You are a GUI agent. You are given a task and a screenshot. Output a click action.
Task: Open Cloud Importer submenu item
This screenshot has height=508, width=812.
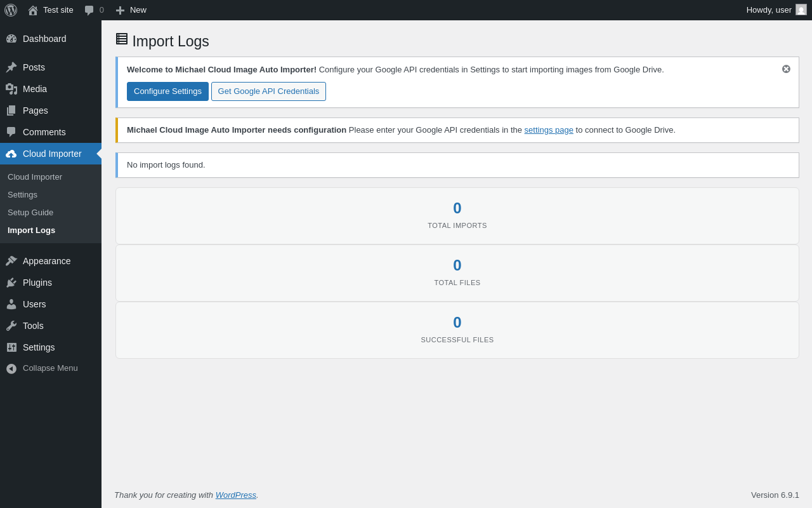coord(35,177)
